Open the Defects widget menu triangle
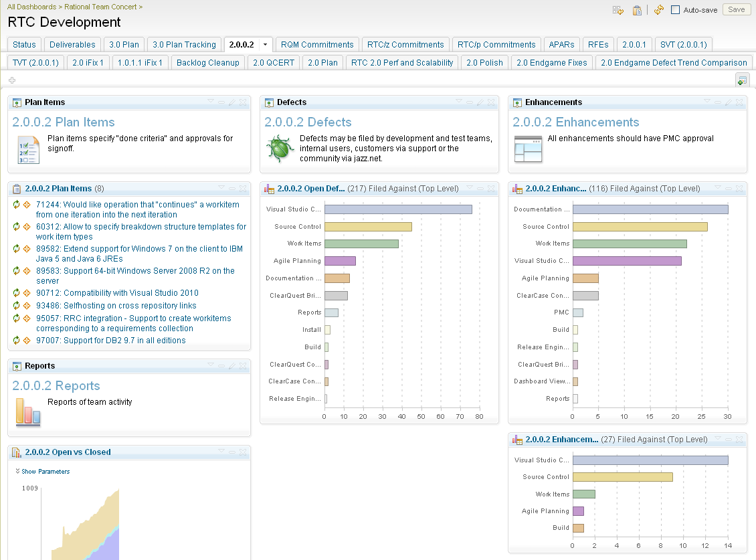Image resolution: width=756 pixels, height=560 pixels. coord(459,101)
